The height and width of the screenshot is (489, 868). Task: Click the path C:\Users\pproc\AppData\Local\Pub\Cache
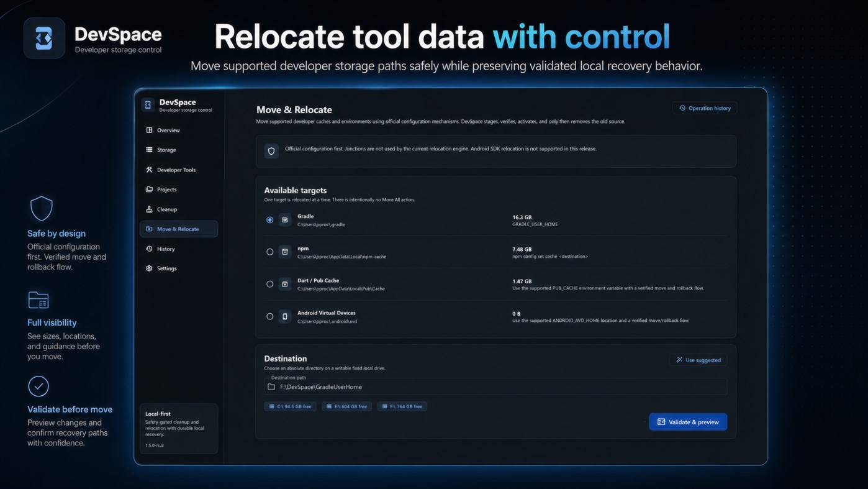[341, 288]
